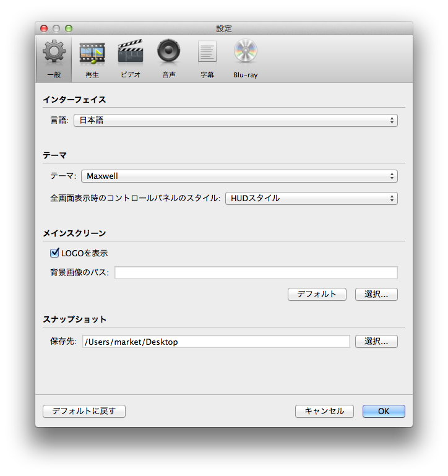Click the キャンセル button

[x=324, y=412]
